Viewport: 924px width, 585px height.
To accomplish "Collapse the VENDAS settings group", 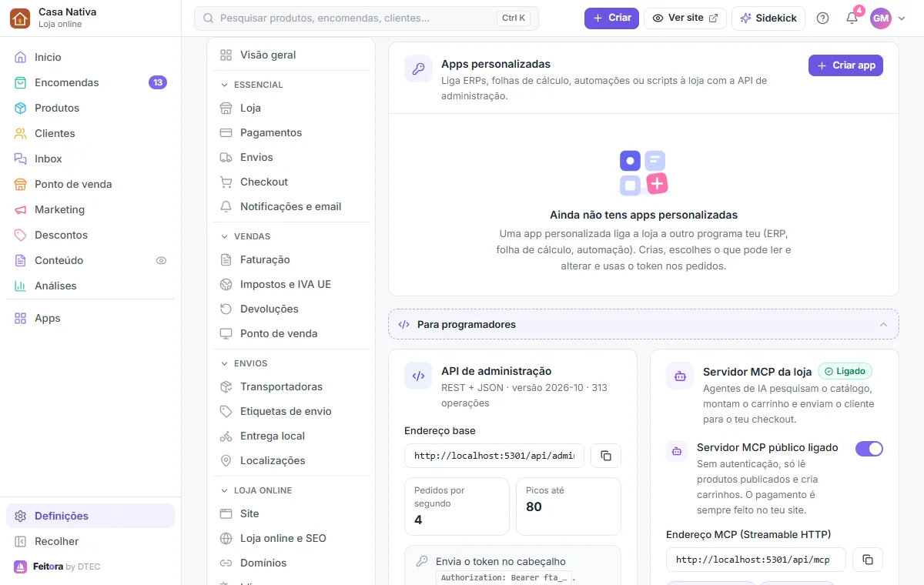I will (291, 236).
